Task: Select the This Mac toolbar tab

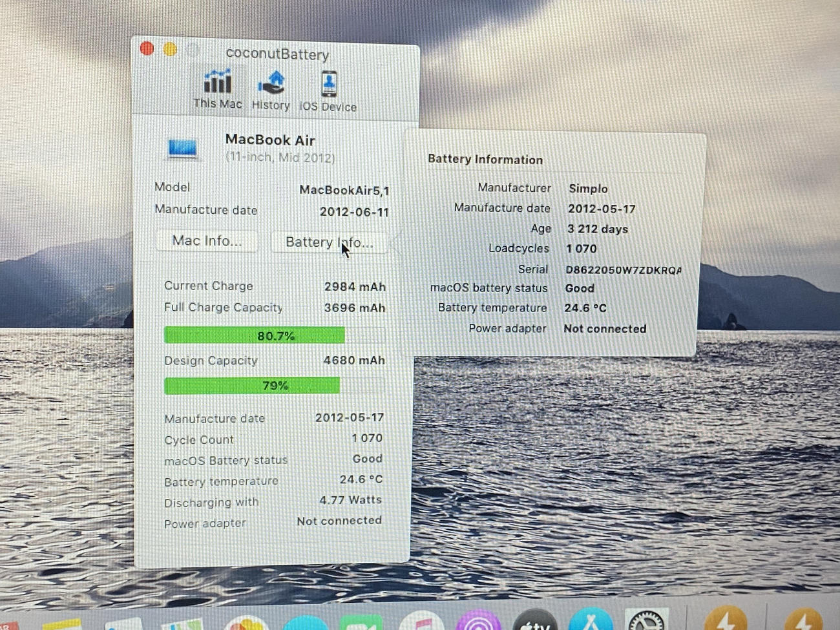Action: click(217, 89)
